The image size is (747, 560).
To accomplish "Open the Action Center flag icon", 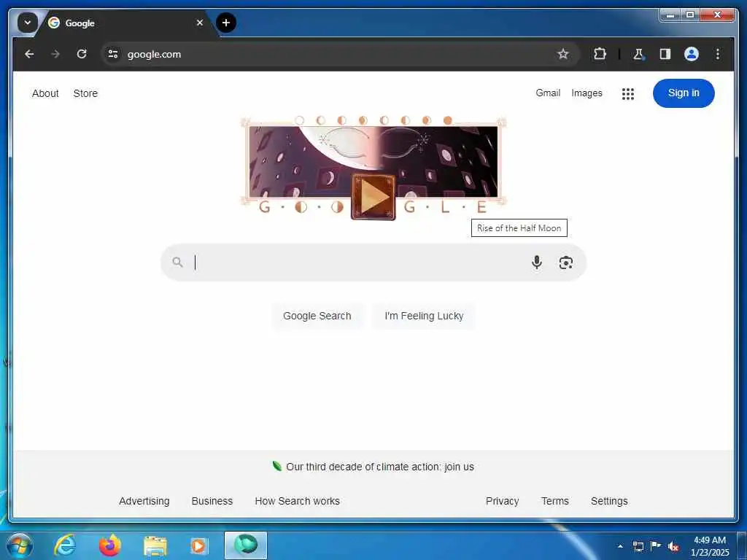I will pyautogui.click(x=656, y=545).
